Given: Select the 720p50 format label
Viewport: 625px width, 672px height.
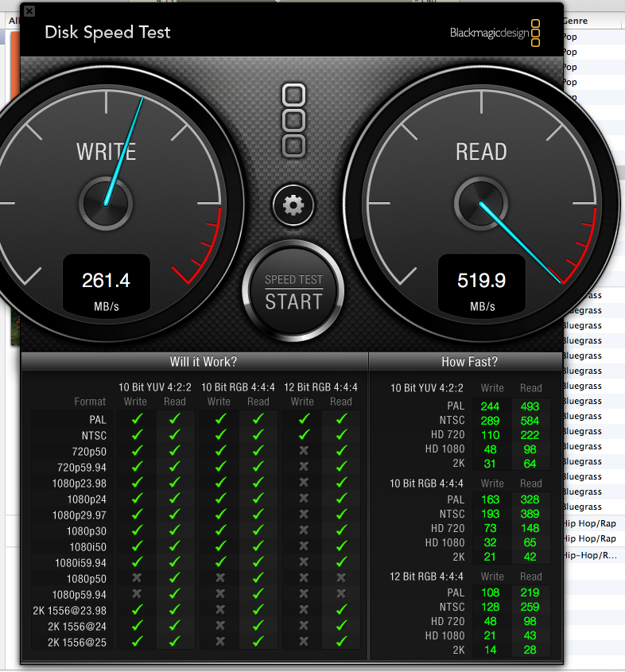Looking at the screenshot, I should (89, 452).
